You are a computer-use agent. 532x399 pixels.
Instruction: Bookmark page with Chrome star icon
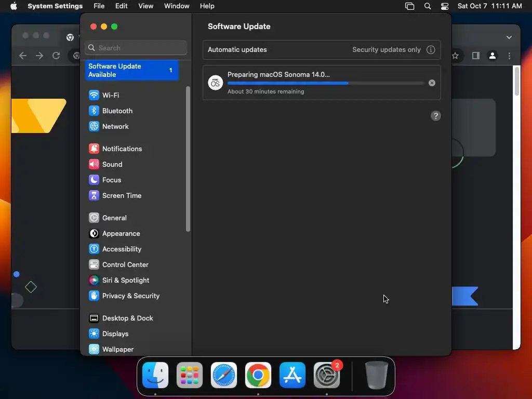455,56
